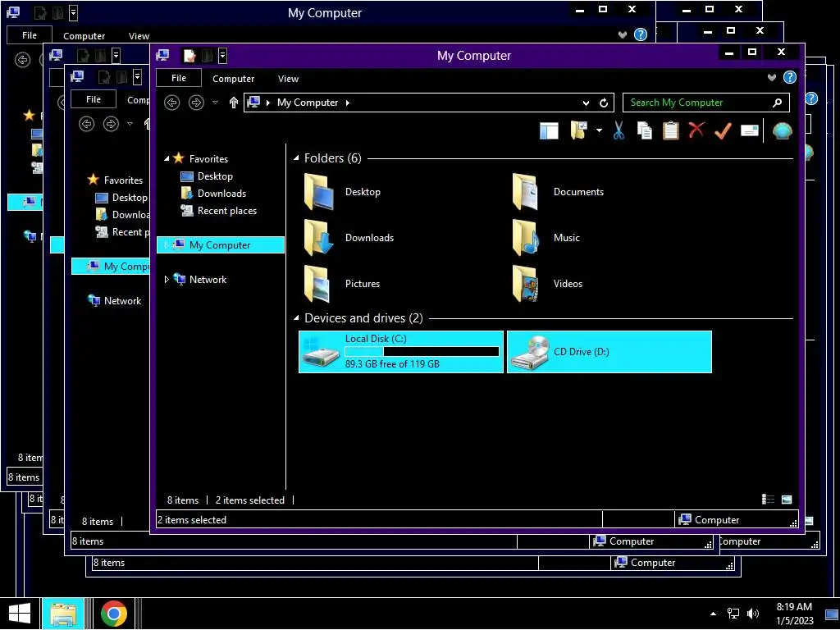
Task: Open File menu in front window
Action: (x=179, y=78)
